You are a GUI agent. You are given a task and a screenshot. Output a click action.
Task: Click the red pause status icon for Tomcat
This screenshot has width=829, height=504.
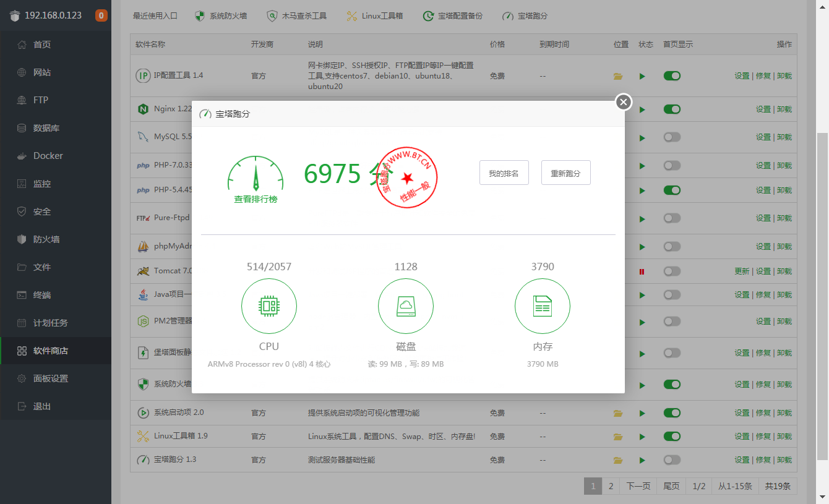pos(642,271)
